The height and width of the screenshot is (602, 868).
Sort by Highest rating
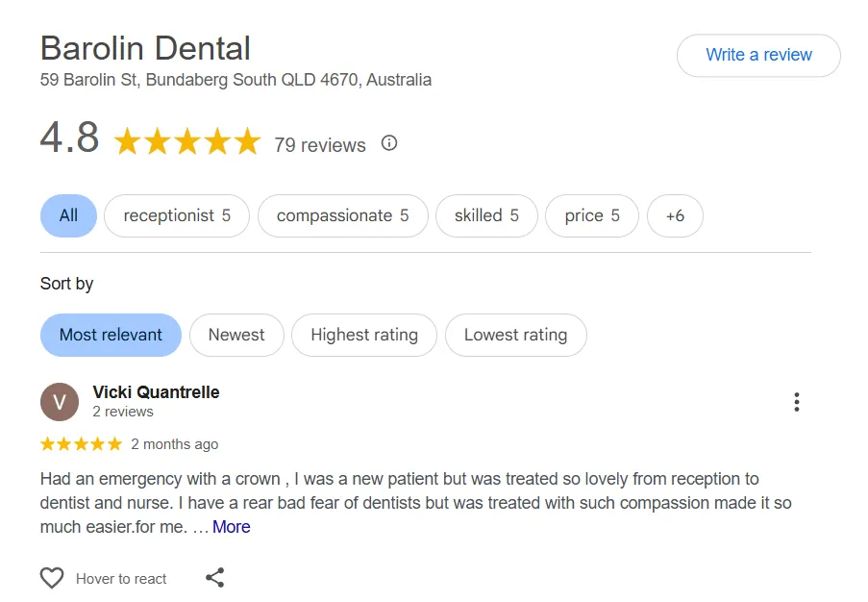point(364,335)
